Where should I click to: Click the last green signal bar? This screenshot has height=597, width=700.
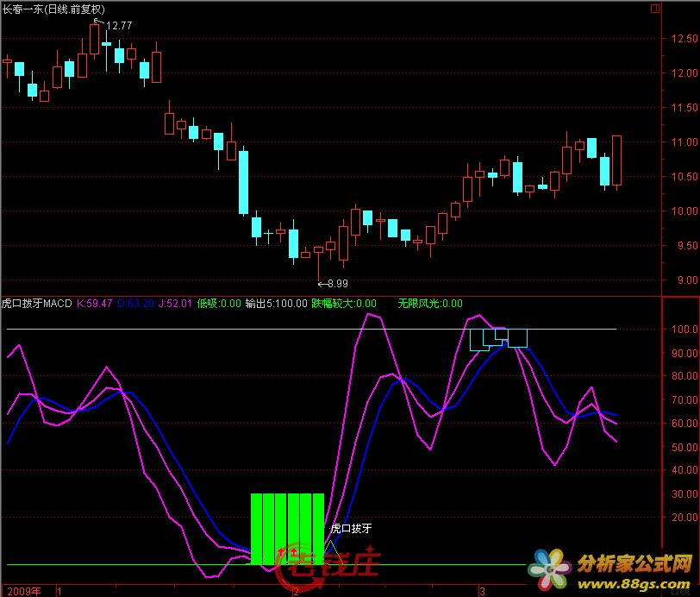318,529
